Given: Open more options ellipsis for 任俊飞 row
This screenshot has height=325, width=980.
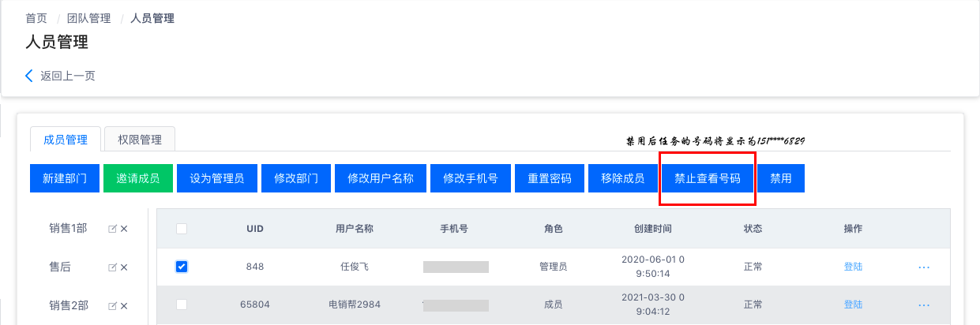Looking at the screenshot, I should click(x=924, y=267).
